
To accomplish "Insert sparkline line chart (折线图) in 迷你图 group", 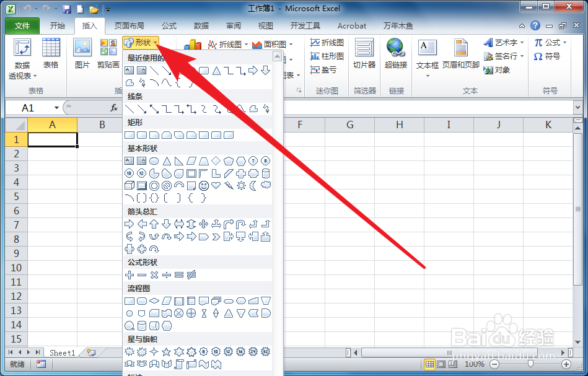I will click(327, 42).
